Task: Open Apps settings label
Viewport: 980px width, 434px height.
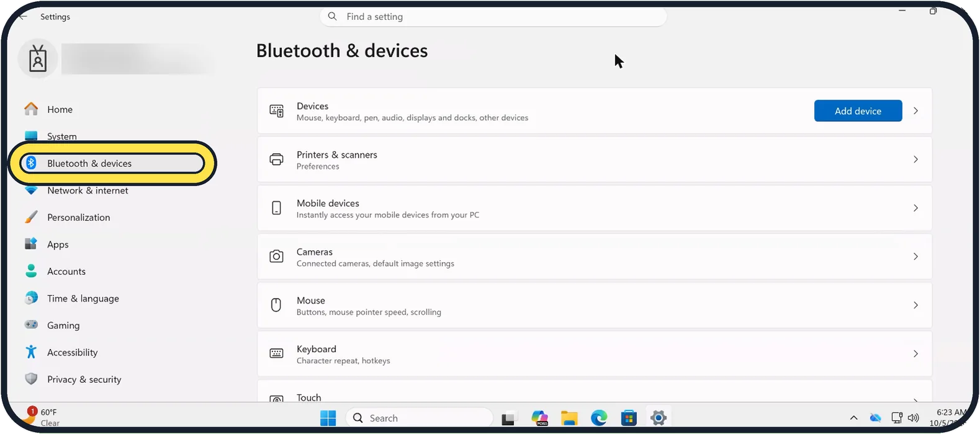Action: (58, 244)
